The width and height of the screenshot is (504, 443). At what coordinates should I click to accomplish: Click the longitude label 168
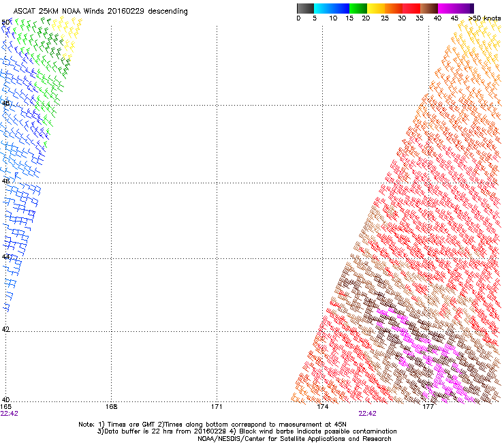click(111, 407)
